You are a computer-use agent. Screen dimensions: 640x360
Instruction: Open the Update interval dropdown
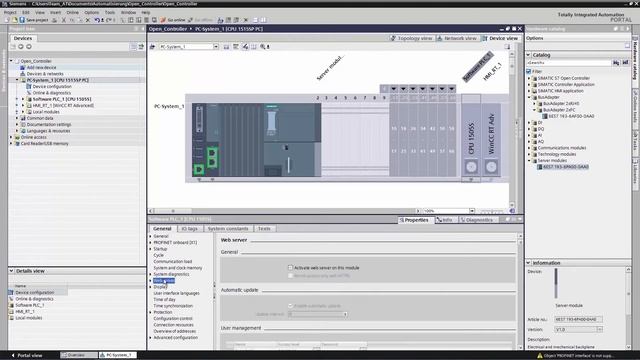(345, 314)
